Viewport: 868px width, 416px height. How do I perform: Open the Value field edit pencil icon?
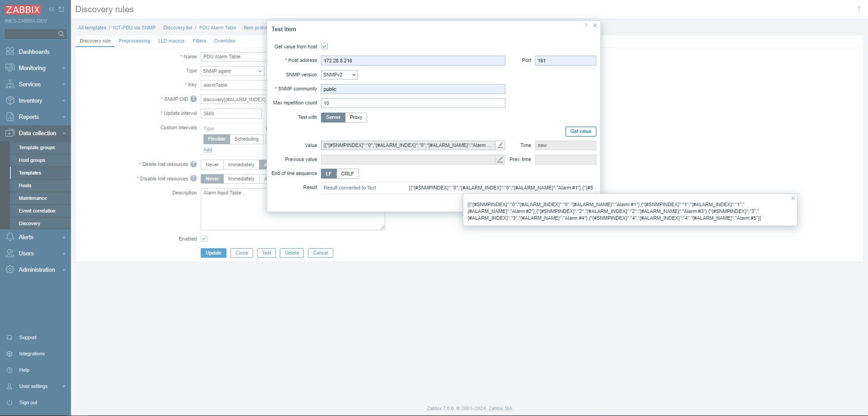500,145
